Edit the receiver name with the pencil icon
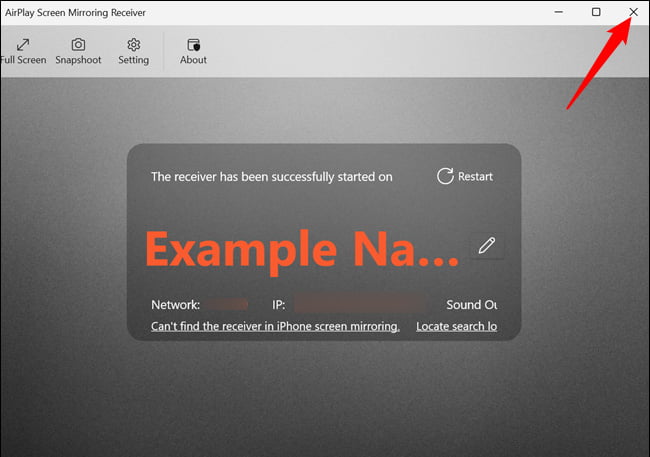Image resolution: width=650 pixels, height=457 pixels. [487, 246]
